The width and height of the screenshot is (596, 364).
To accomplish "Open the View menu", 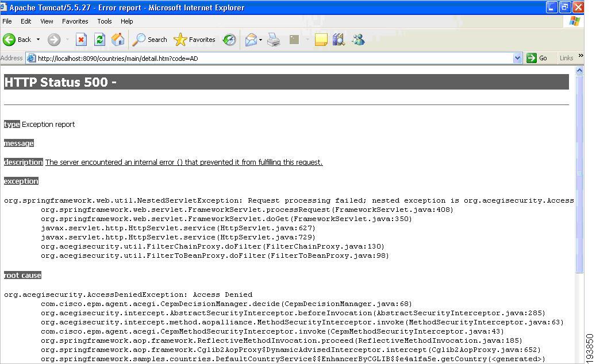I will (x=47, y=21).
